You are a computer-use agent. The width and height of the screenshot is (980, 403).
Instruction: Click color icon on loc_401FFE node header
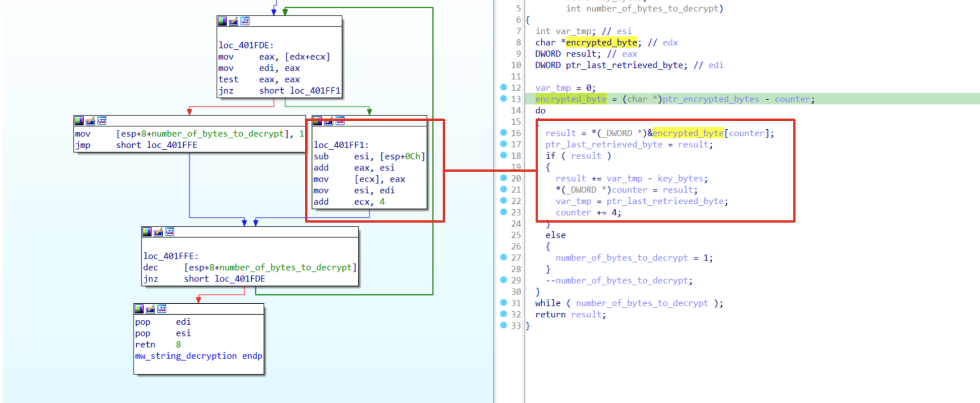coord(147,232)
